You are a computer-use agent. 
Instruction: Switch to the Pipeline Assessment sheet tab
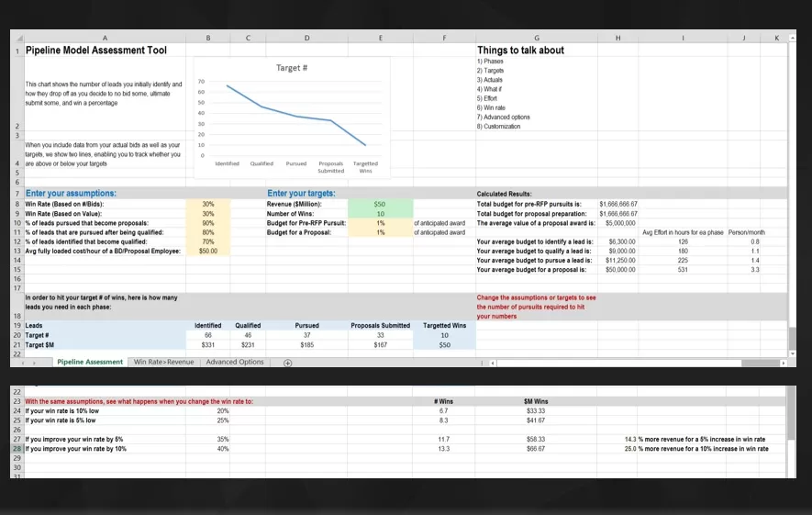89,363
